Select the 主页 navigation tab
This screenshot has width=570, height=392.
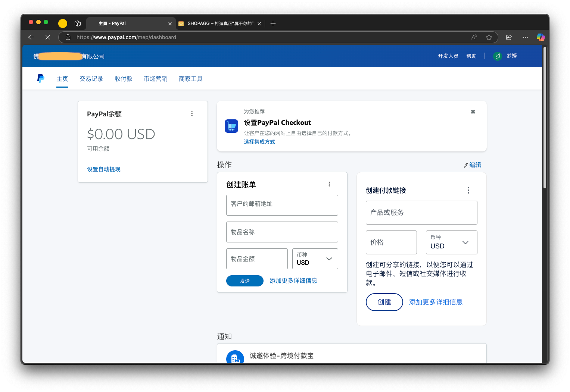pos(62,79)
